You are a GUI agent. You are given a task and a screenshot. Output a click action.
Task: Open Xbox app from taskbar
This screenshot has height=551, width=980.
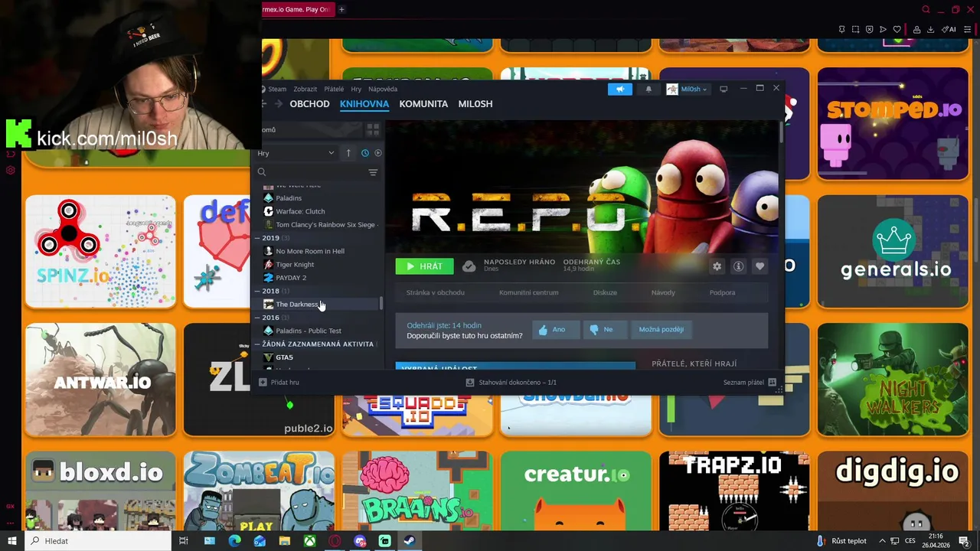pos(309,541)
